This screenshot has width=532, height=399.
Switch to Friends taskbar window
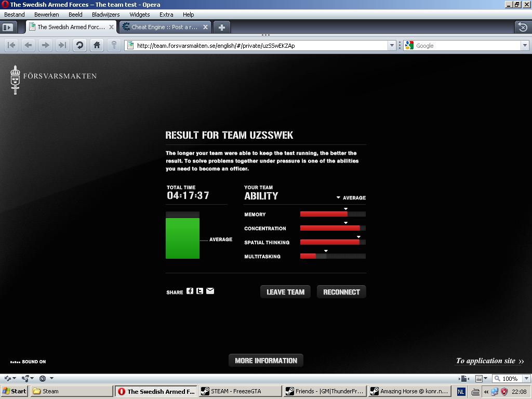(325, 391)
